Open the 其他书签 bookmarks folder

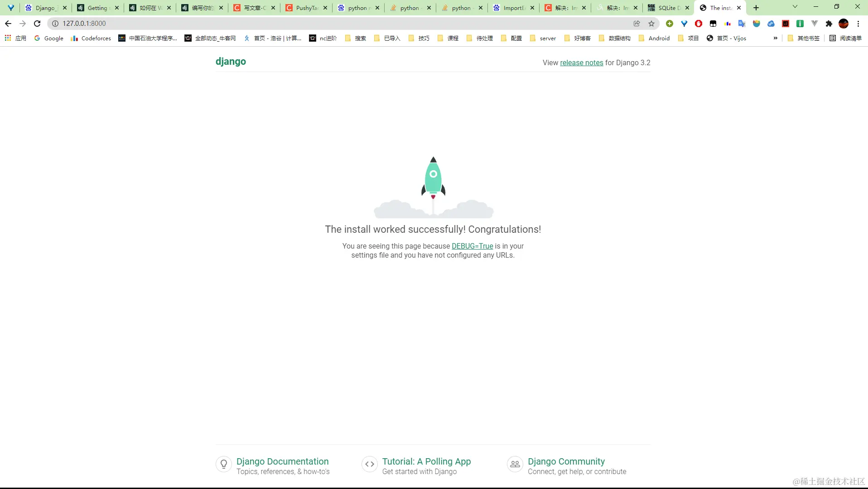click(804, 38)
